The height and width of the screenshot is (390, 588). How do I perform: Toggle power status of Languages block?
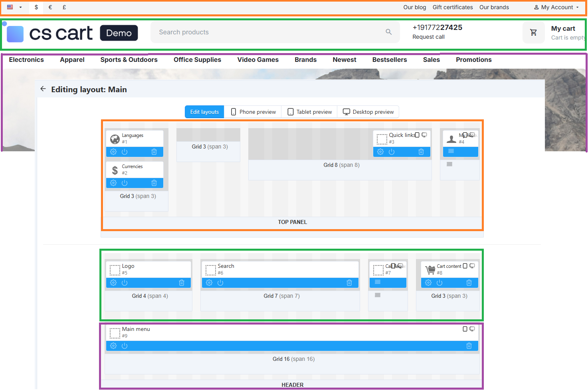click(x=125, y=152)
